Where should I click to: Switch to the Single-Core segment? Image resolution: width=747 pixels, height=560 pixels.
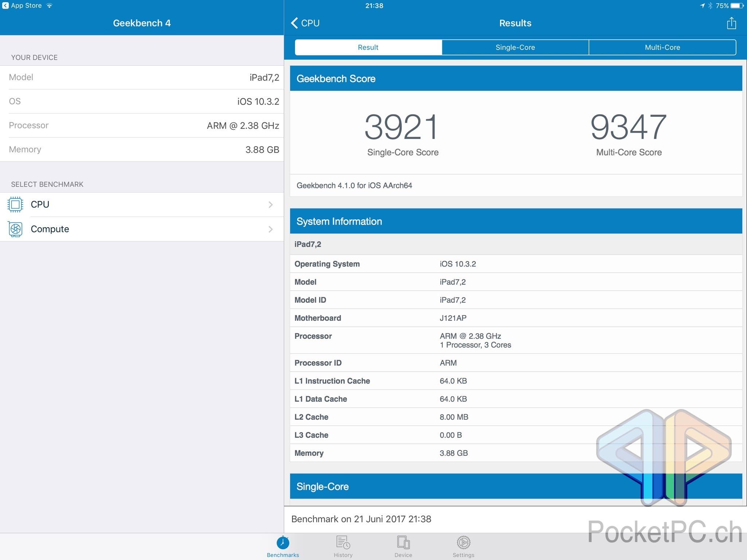click(515, 47)
